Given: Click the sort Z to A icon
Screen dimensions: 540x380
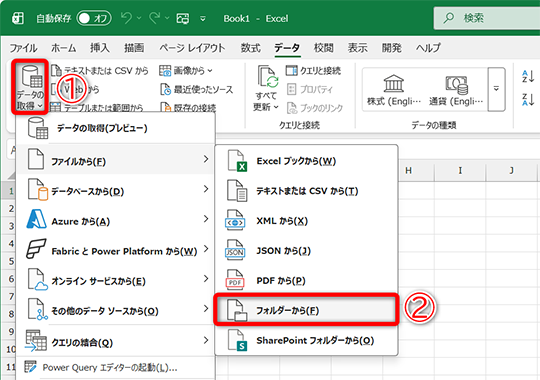Looking at the screenshot, I should [x=528, y=99].
